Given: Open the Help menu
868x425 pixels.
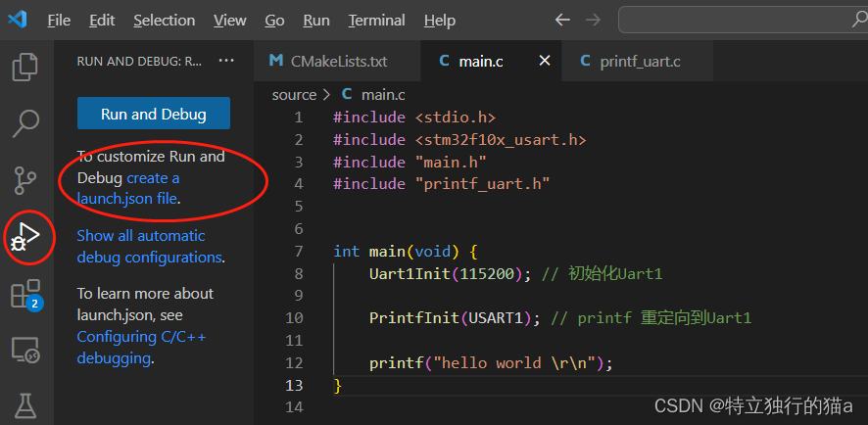Looking at the screenshot, I should [440, 21].
